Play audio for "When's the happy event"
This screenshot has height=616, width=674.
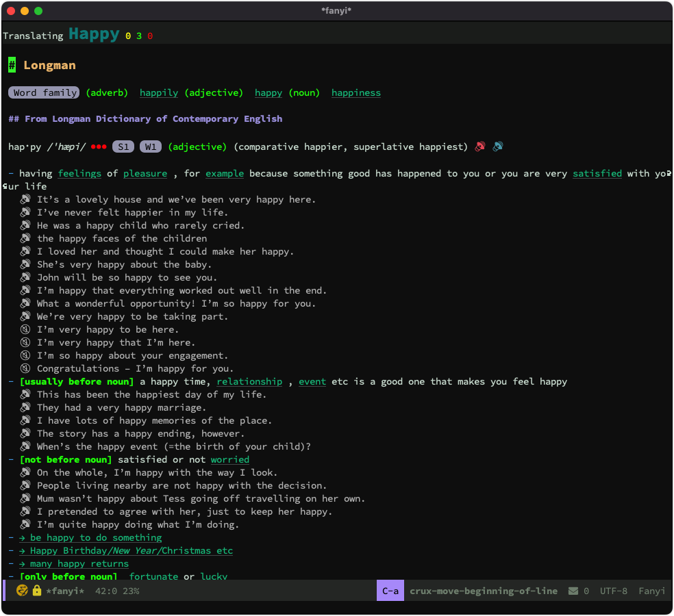25,446
